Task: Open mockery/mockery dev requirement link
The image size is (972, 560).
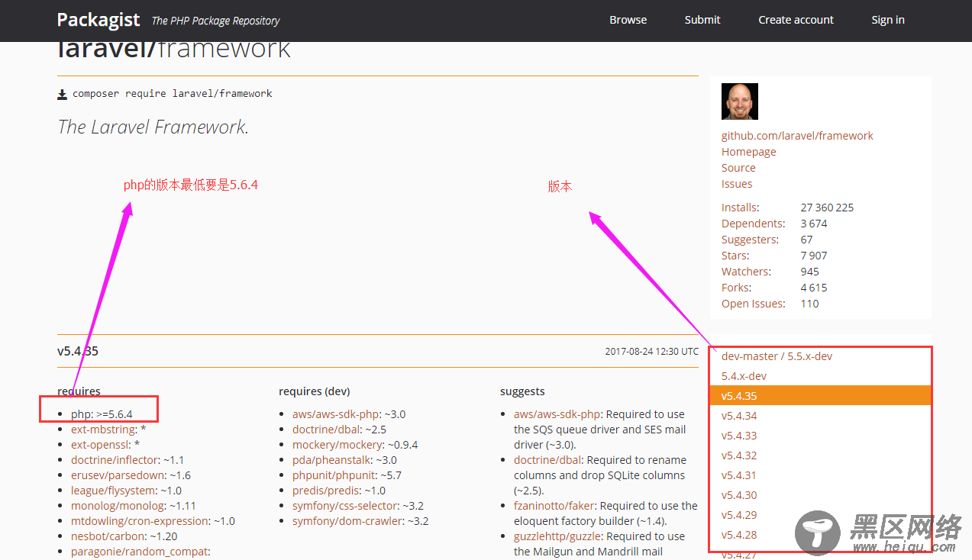Action: coord(337,445)
